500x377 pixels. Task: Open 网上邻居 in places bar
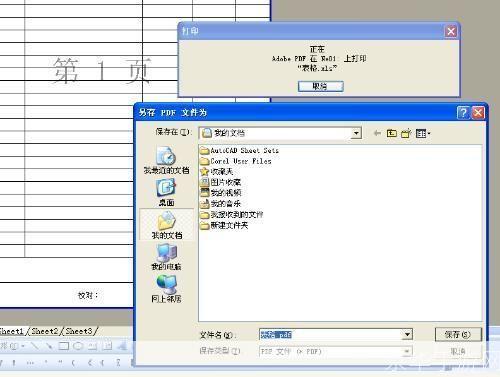pos(166,289)
